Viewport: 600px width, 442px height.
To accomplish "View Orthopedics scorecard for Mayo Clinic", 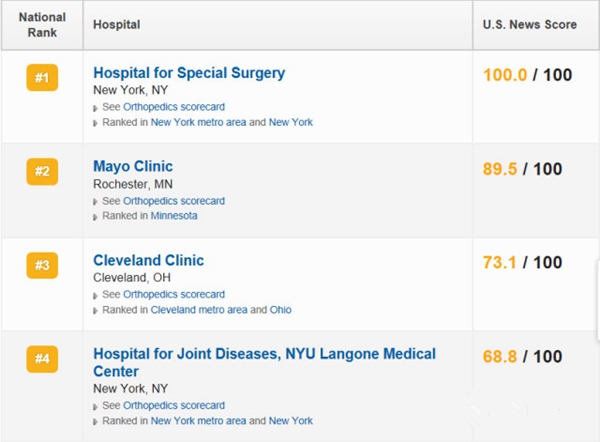I will coord(174,201).
